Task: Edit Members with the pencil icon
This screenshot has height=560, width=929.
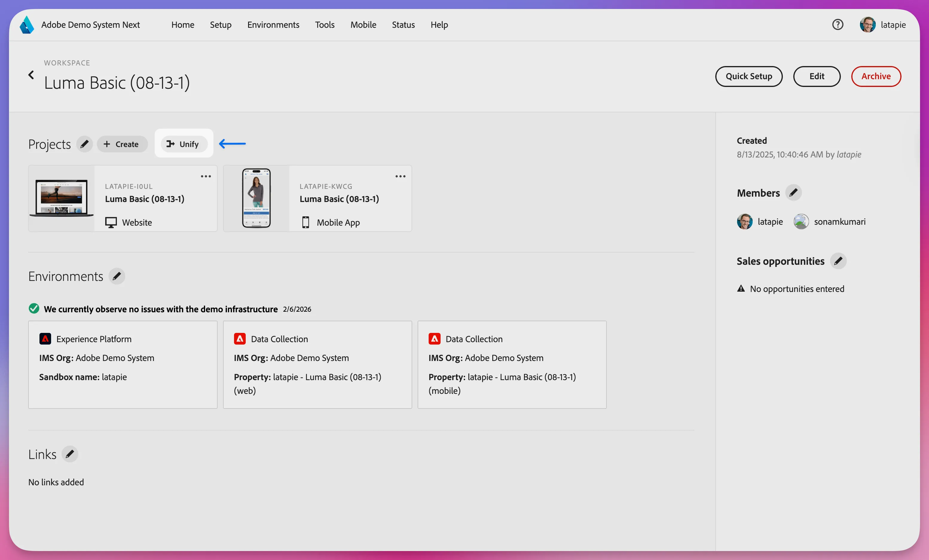Action: [793, 192]
